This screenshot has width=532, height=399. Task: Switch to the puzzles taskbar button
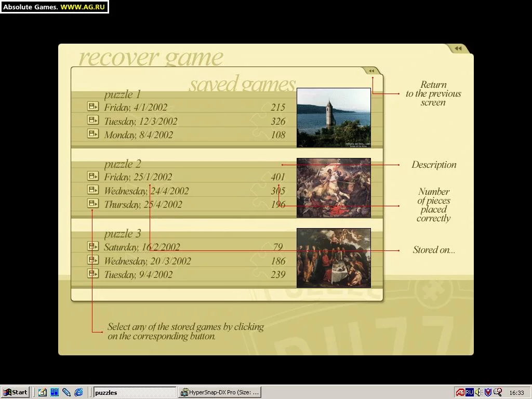tap(135, 392)
